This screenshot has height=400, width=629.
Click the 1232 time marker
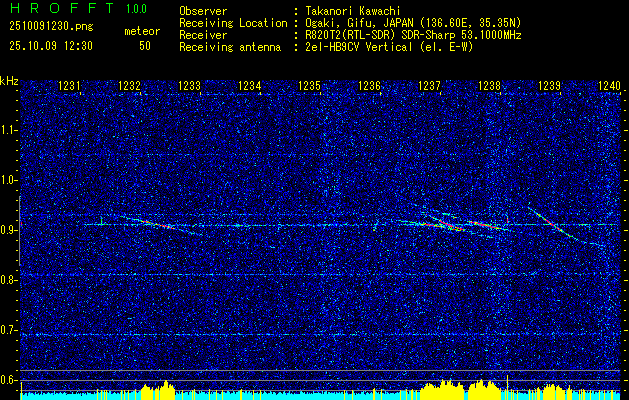coord(130,85)
